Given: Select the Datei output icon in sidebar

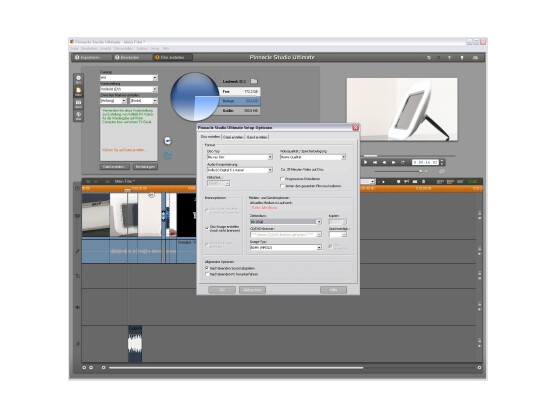Looking at the screenshot, I should [x=79, y=92].
